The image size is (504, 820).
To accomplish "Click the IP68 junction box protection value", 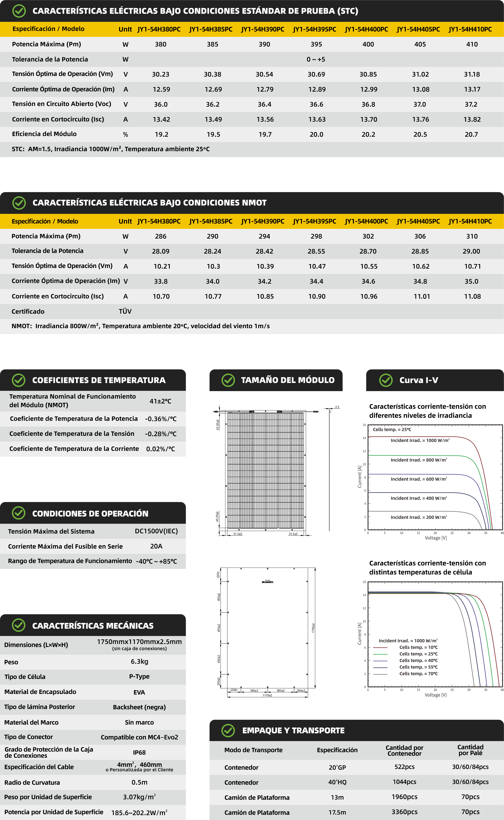I will pos(139,753).
